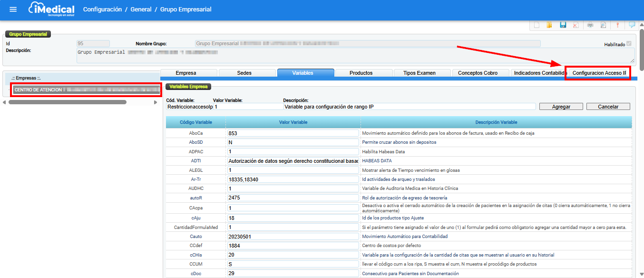Open the hamburger navigation menu
Viewport: 644px width, 278px height.
point(13,10)
